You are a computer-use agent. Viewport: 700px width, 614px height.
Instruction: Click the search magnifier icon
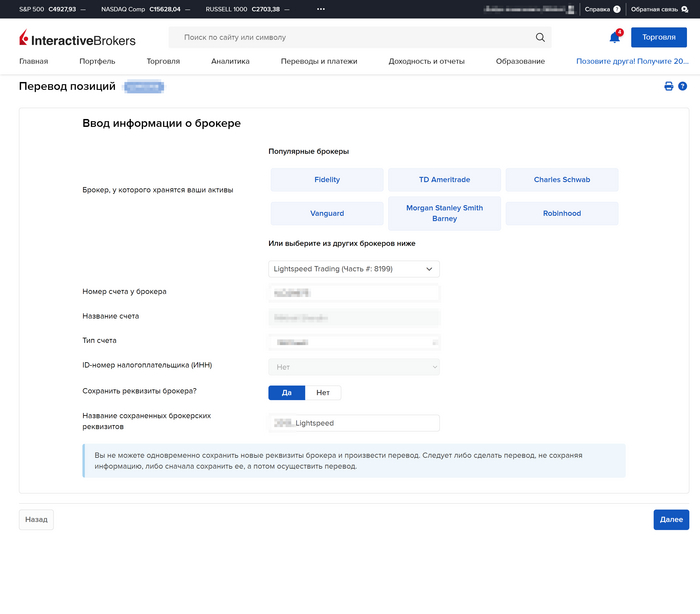540,38
